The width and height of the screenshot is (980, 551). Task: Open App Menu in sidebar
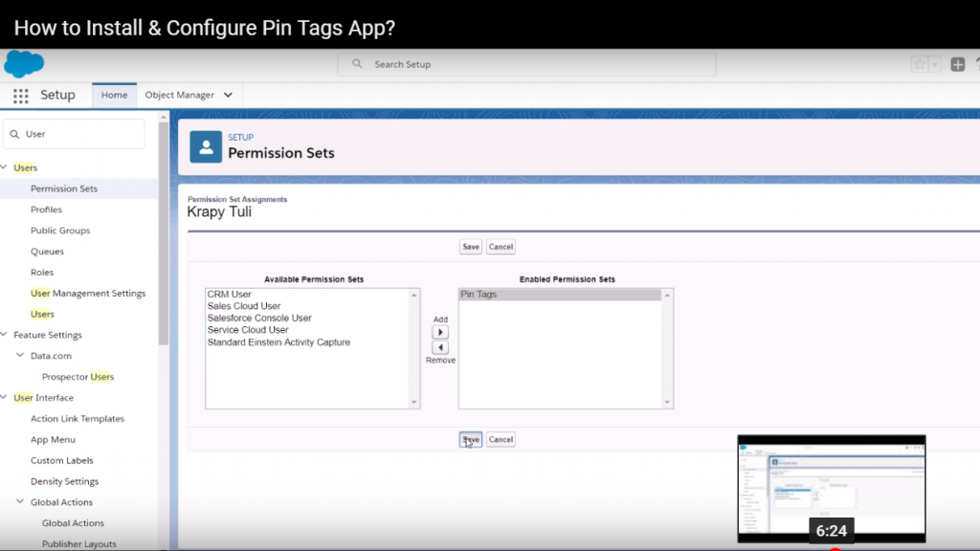(x=53, y=440)
